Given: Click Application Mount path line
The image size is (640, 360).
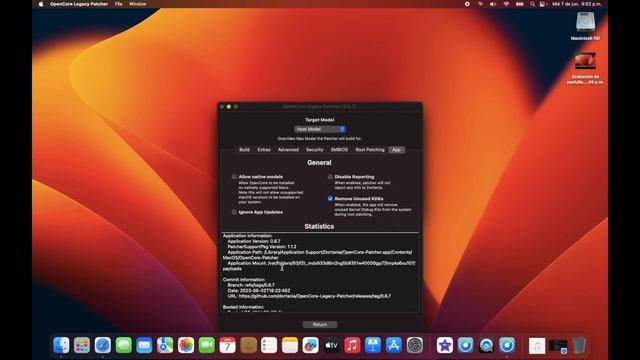Looking at the screenshot, I should 319,266.
